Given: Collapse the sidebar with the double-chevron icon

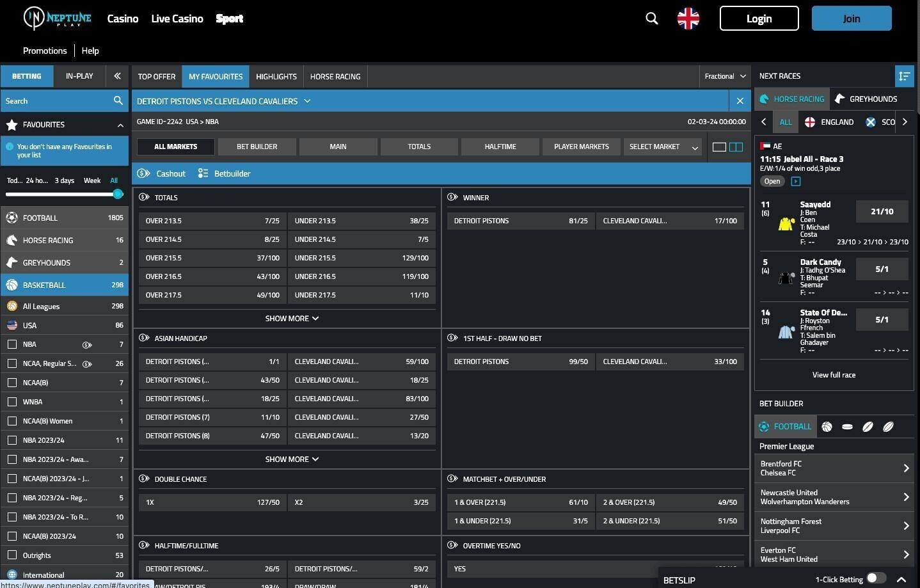Looking at the screenshot, I should pyautogui.click(x=117, y=76).
